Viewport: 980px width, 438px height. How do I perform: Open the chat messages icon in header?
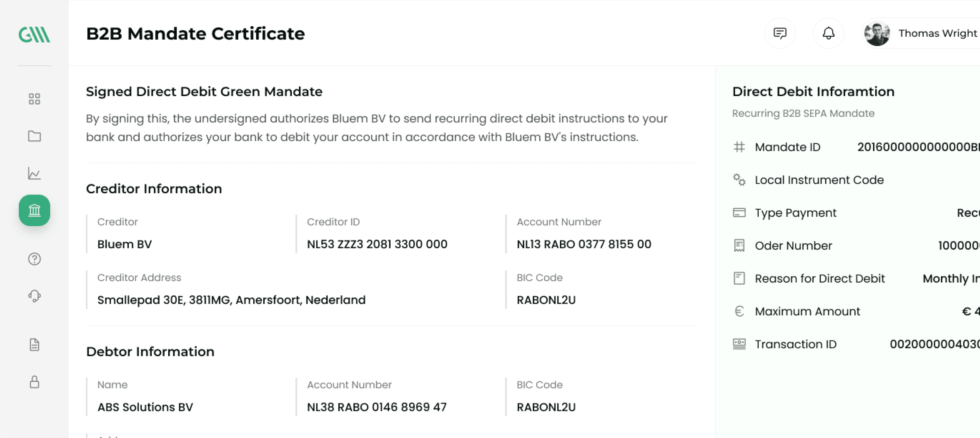(x=780, y=33)
